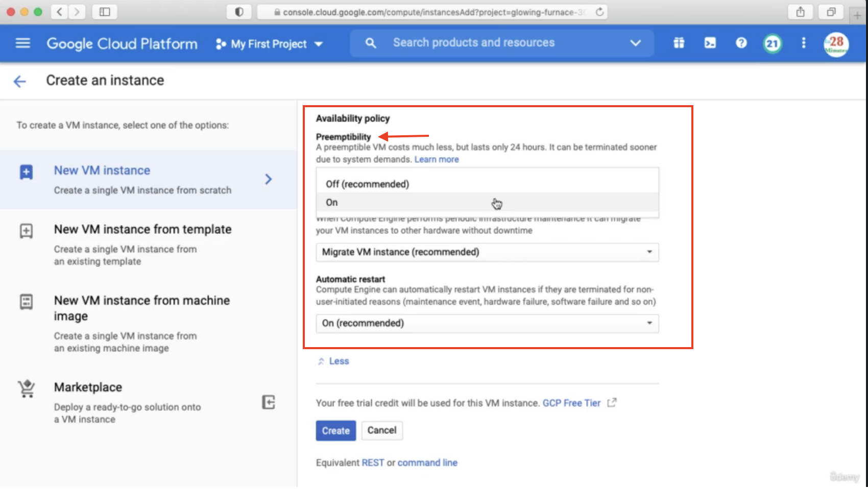Image resolution: width=868 pixels, height=489 pixels.
Task: Click the New VM instance plus icon
Action: [26, 172]
